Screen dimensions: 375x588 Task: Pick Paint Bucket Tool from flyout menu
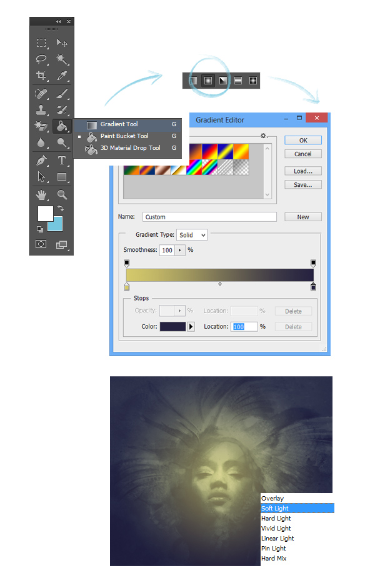pyautogui.click(x=127, y=136)
